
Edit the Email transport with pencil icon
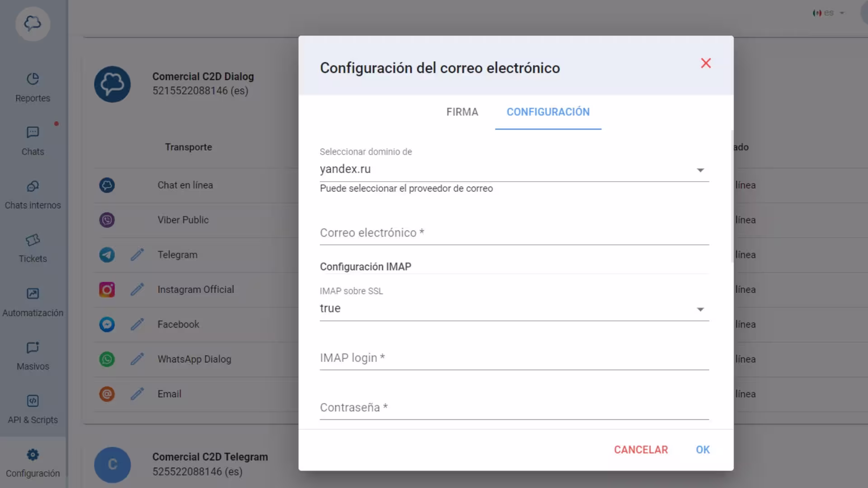[x=137, y=394]
